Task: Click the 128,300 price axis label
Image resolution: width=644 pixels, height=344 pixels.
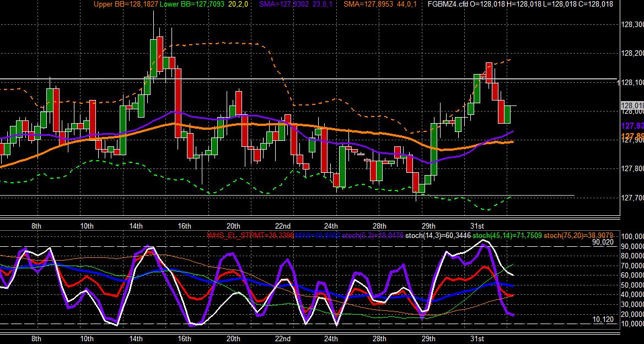Action: coord(633,25)
